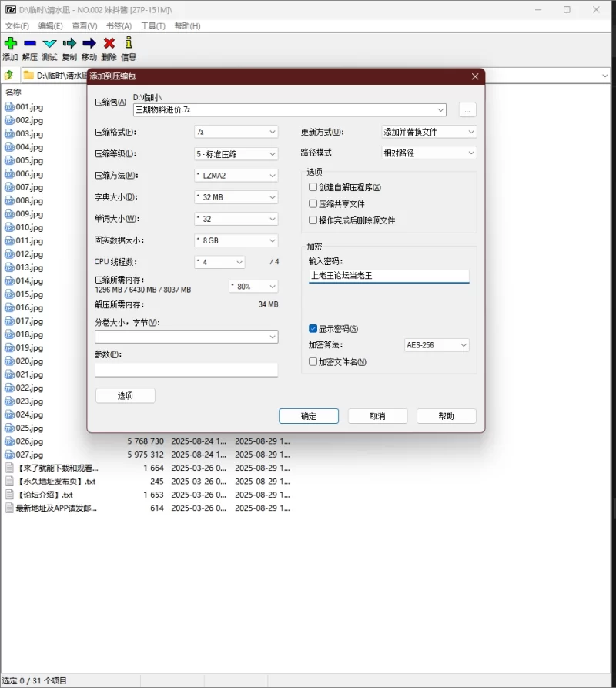Click the 【来了就能下载和观看 document icon
Image resolution: width=616 pixels, height=688 pixels.
point(9,468)
